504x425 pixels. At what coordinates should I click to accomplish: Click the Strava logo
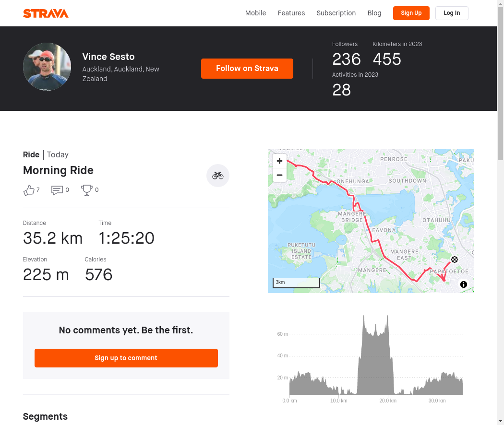coord(46,13)
